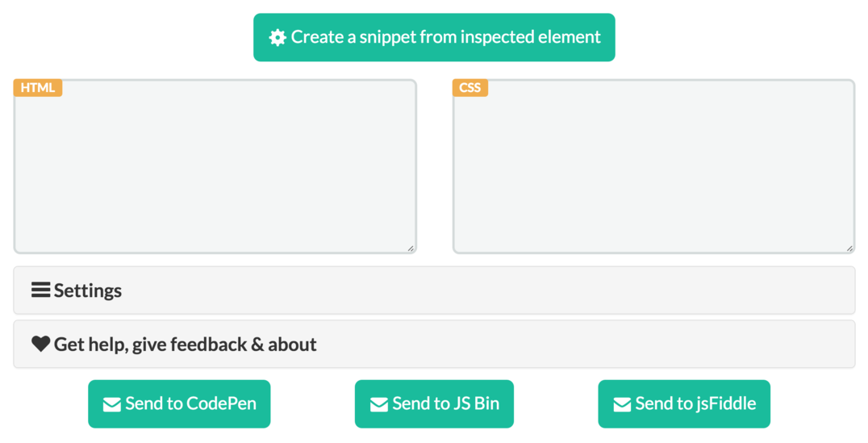The width and height of the screenshot is (868, 443).
Task: Click the envelope icon on Send to CodePen
Action: 112,404
